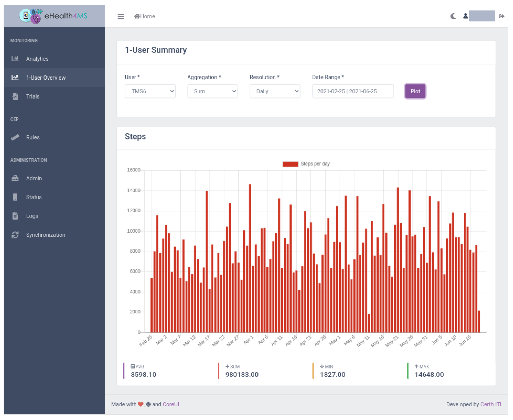Click the Synchronization refresh icon
513x420 pixels.
pos(15,235)
